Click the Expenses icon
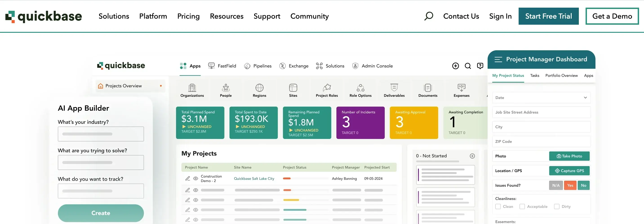644x224 pixels. 462,88
